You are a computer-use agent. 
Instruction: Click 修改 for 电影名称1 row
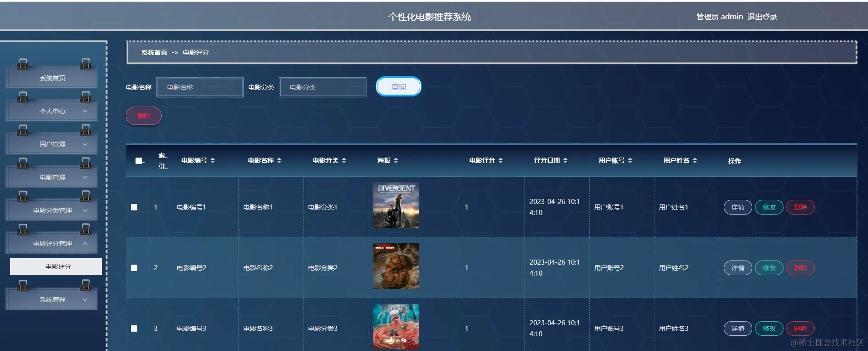769,207
